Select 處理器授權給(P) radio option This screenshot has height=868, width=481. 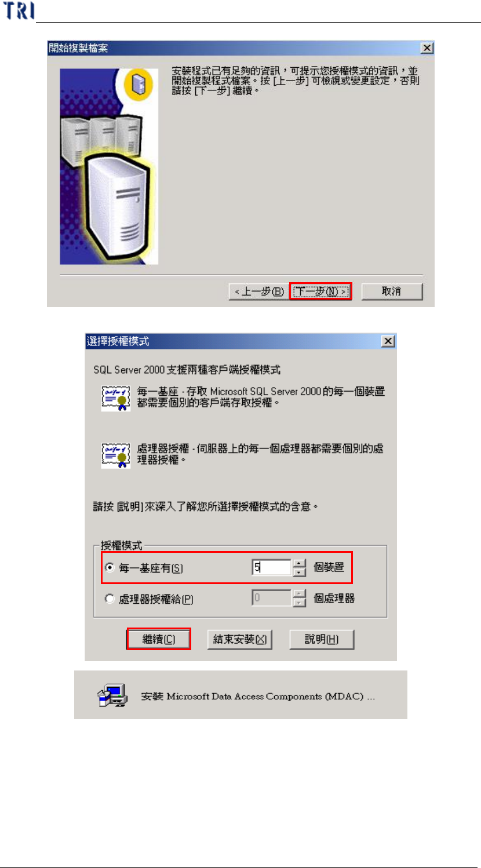pyautogui.click(x=110, y=599)
